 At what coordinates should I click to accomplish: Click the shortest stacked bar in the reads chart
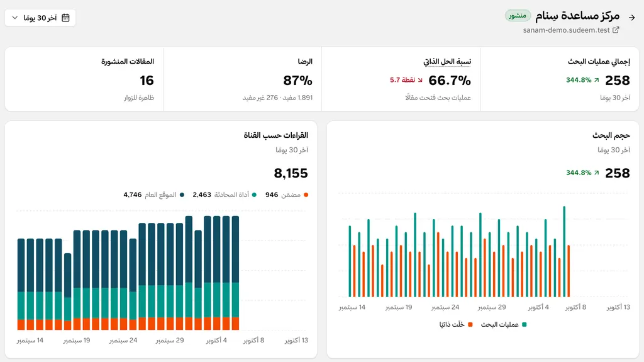click(67, 291)
